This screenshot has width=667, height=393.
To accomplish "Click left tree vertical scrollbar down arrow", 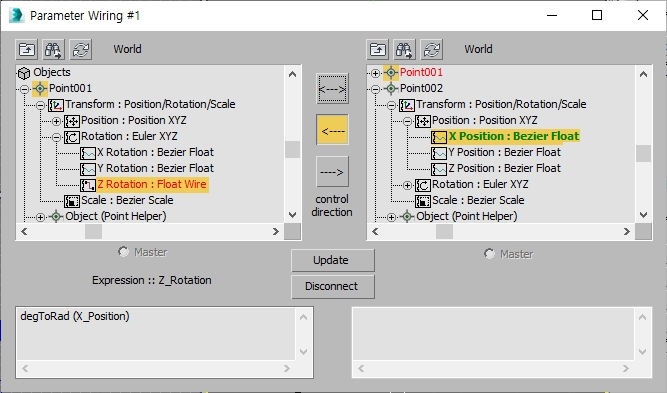I will coord(292,215).
